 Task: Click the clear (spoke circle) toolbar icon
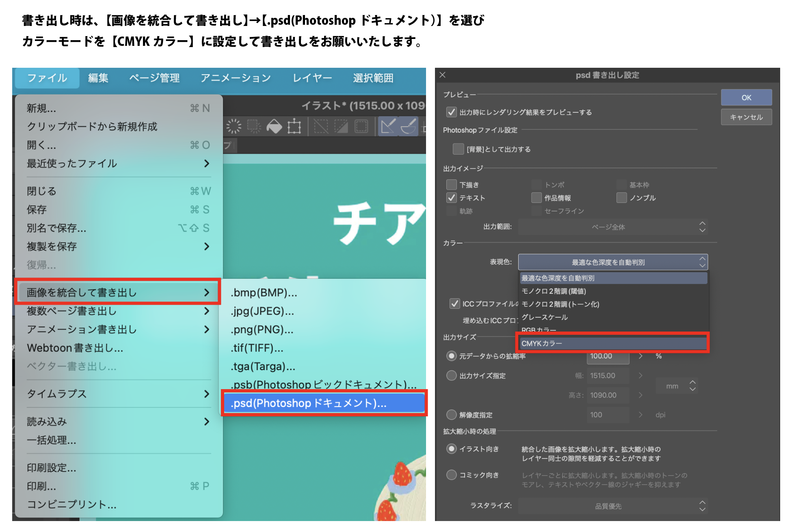click(x=234, y=126)
